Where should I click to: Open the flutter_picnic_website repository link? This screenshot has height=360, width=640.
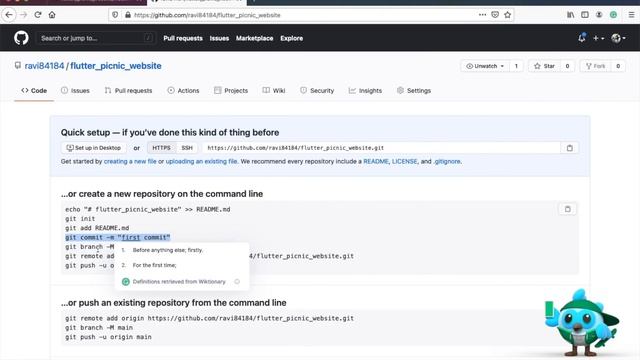(116, 66)
